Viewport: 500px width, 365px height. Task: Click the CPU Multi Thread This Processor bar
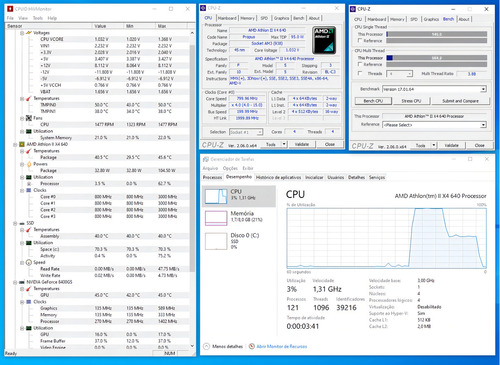coord(436,58)
